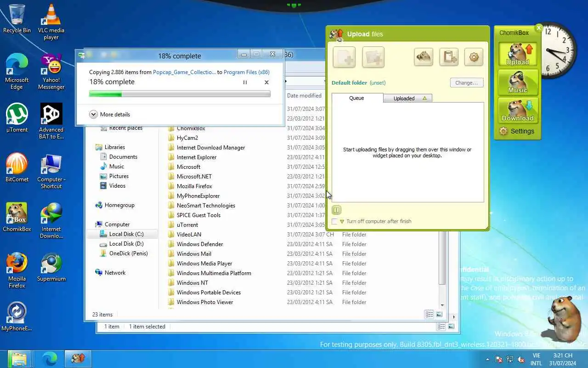This screenshot has height=368, width=588.
Task: Click the Popcap_Game_Collectio... source link
Action: coord(184,72)
